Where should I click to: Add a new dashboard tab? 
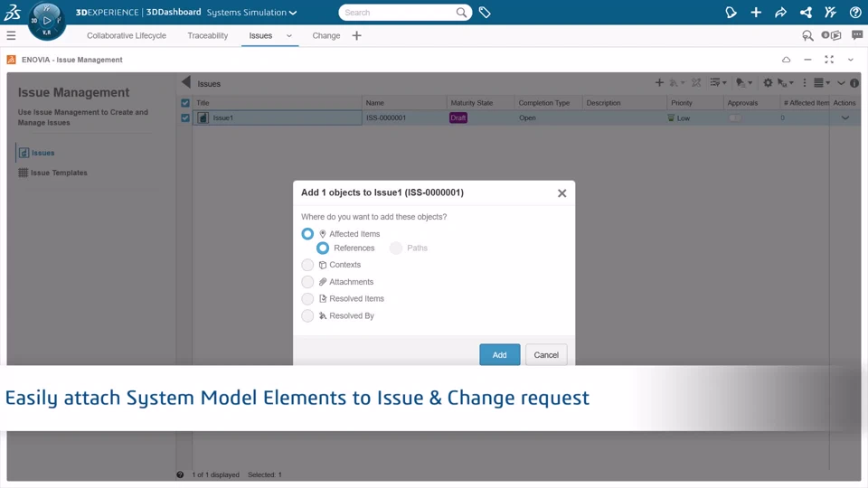[356, 35]
